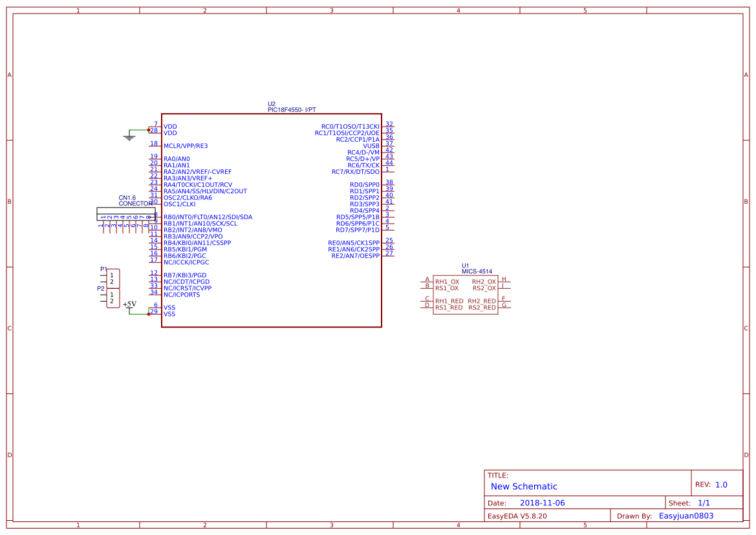The height and width of the screenshot is (535, 756).
Task: Select the MICS-4514 component symbol U1
Action: (466, 294)
